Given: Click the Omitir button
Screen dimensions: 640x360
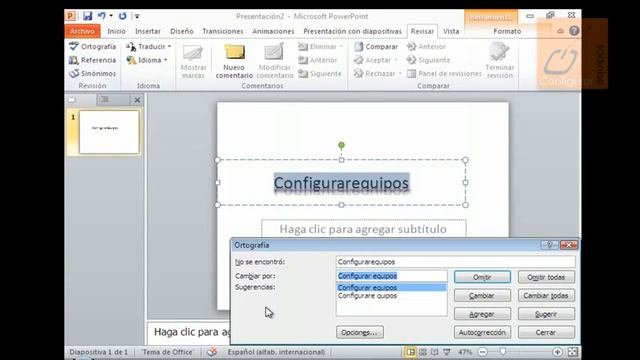Looking at the screenshot, I should point(482,277).
